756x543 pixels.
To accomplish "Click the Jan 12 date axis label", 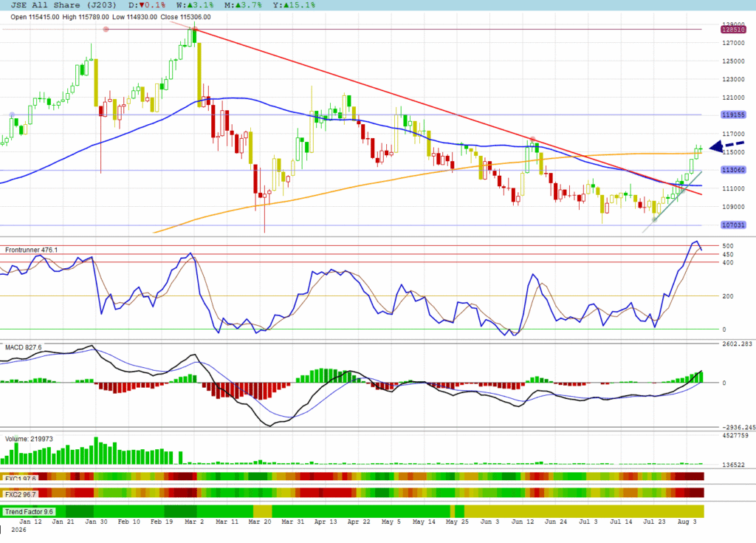I will click(x=30, y=522).
